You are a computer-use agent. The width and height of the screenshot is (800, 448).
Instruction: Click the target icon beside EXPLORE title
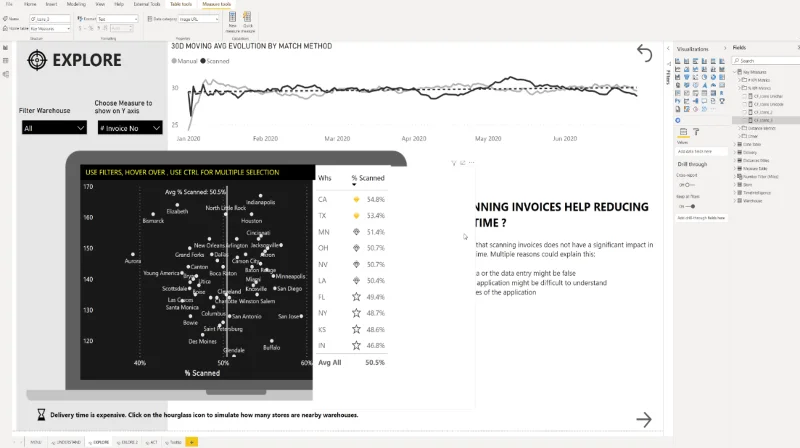click(37, 60)
